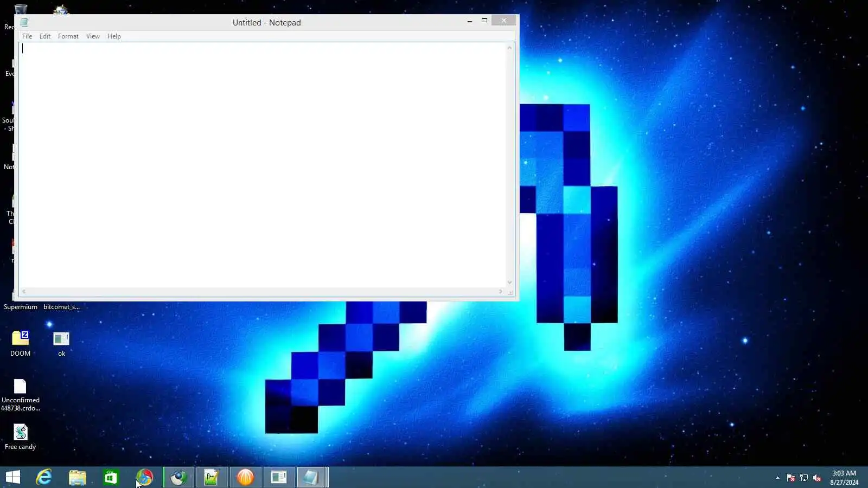Open the Help menu in Notepad
The image size is (868, 488).
pos(114,36)
